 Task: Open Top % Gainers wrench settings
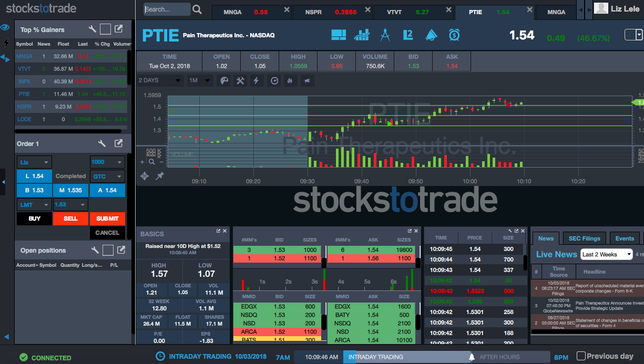point(93,30)
